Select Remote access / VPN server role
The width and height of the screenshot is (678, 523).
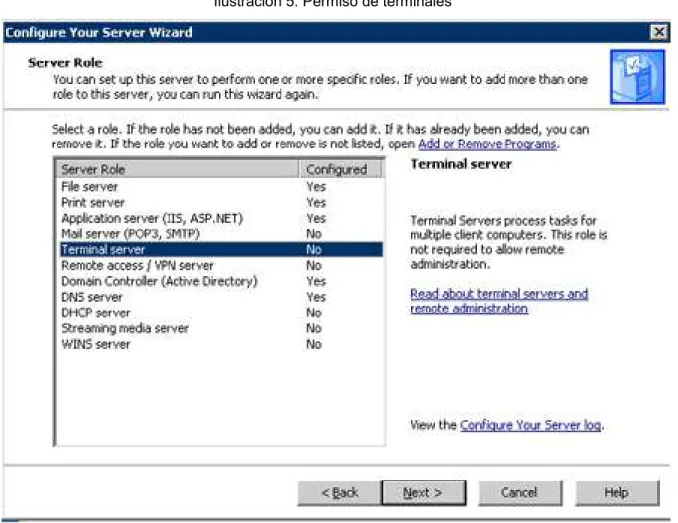click(x=221, y=265)
